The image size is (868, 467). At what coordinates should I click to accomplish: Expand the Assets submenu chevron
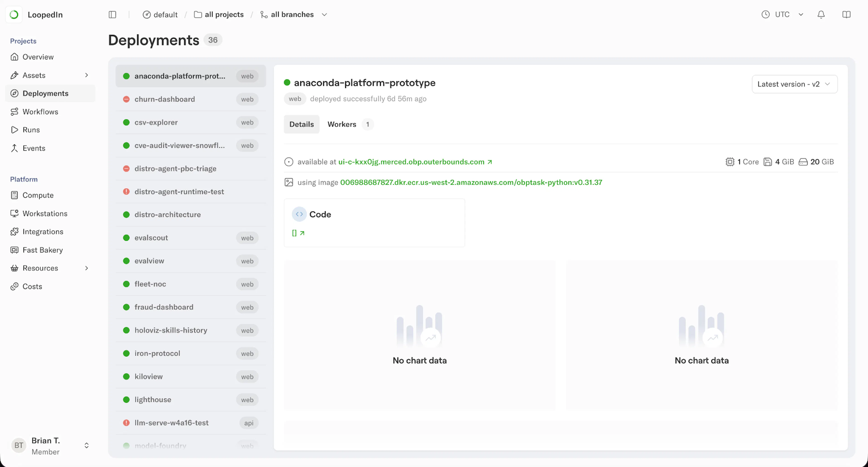87,75
